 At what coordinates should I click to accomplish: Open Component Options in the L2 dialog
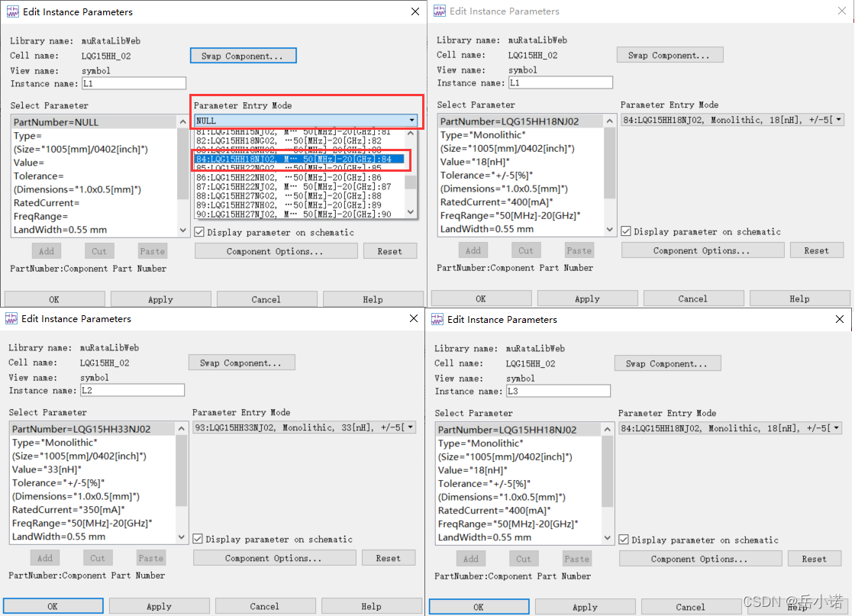pos(274,558)
